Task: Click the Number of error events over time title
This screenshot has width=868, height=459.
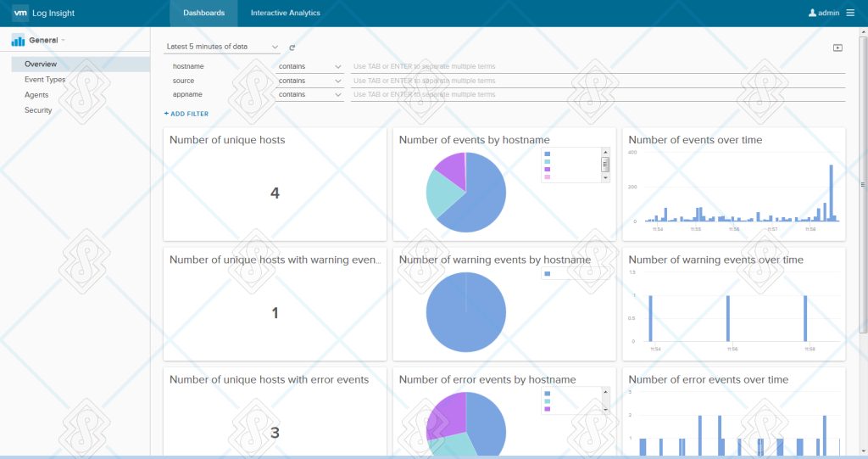Action: tap(709, 380)
